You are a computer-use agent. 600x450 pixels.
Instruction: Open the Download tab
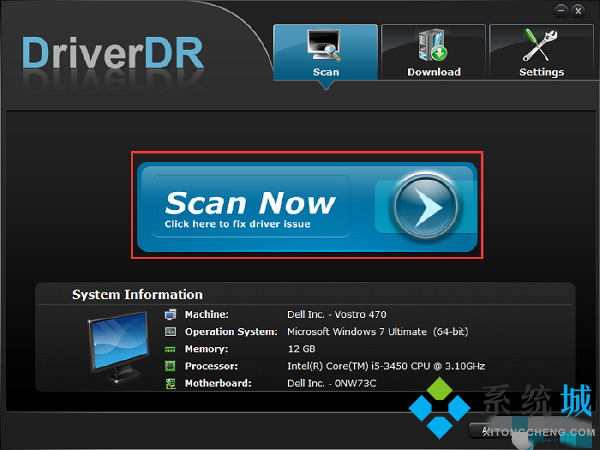[x=434, y=52]
